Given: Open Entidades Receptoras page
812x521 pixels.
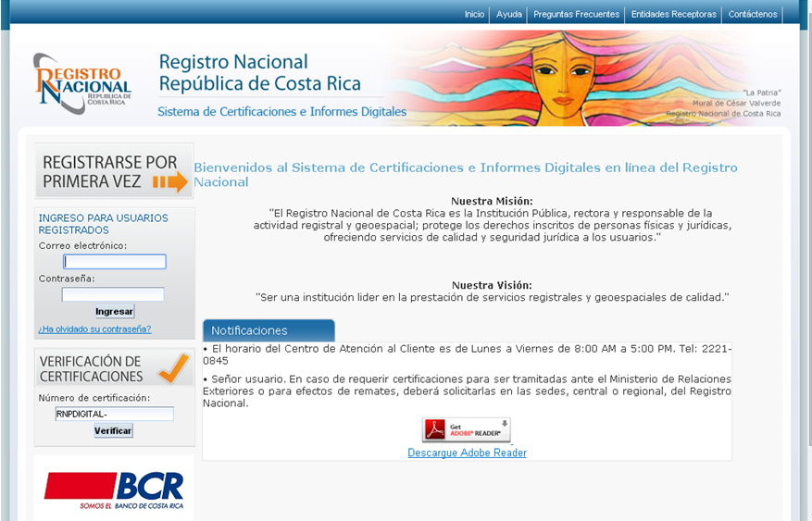Looking at the screenshot, I should point(674,15).
